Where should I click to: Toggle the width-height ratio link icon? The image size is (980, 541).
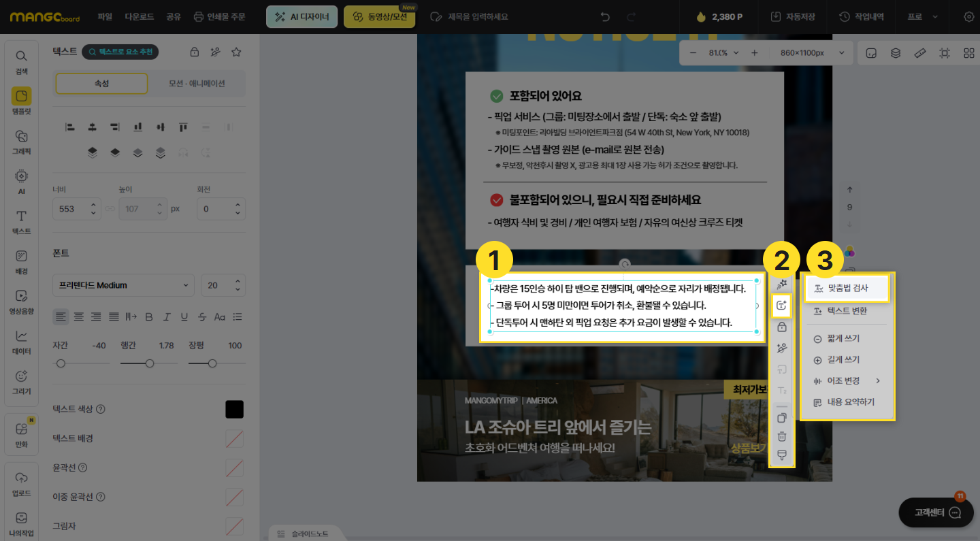(x=110, y=208)
